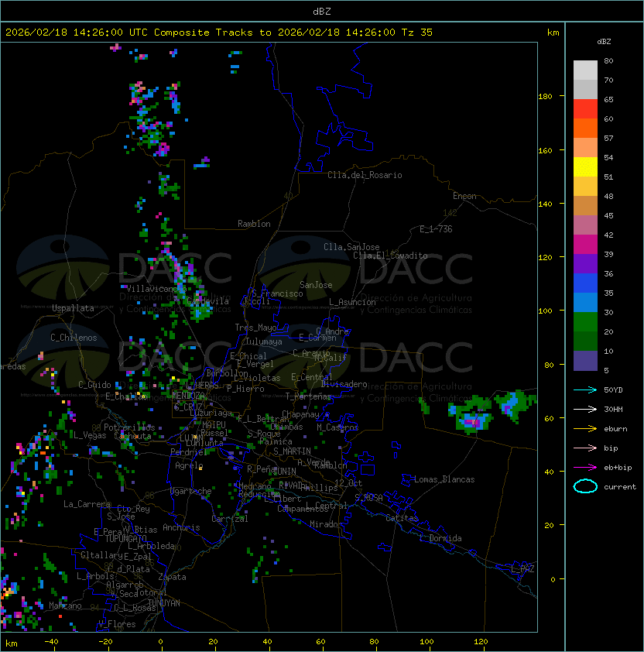This screenshot has height=652, width=644.
Task: Click the 'dBZ' title at top
Action: (322, 12)
